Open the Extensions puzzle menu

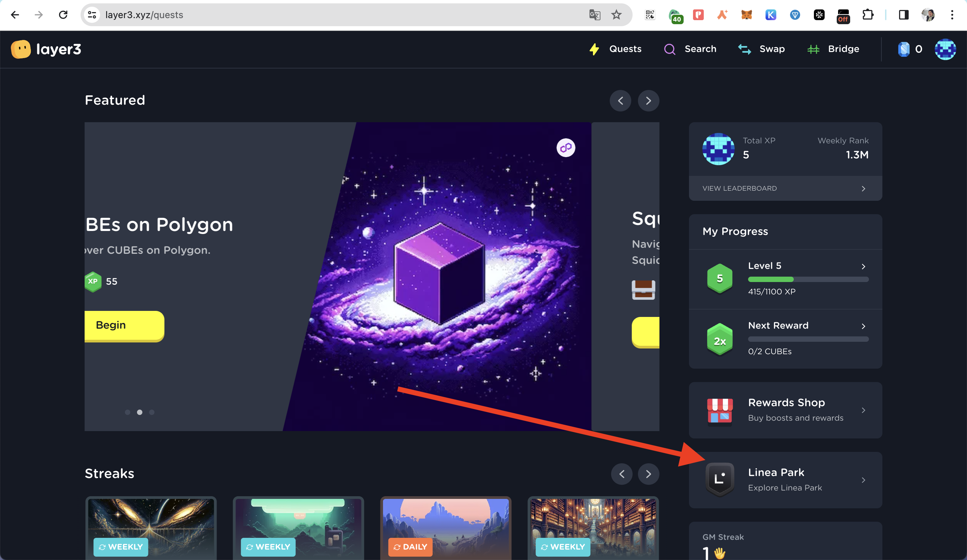[x=868, y=15]
